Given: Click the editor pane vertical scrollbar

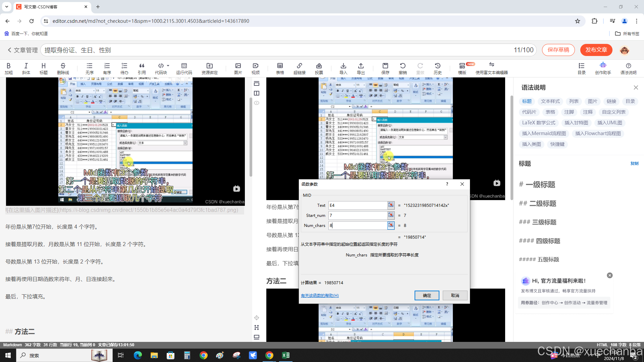Looking at the screenshot, I should 251,137.
